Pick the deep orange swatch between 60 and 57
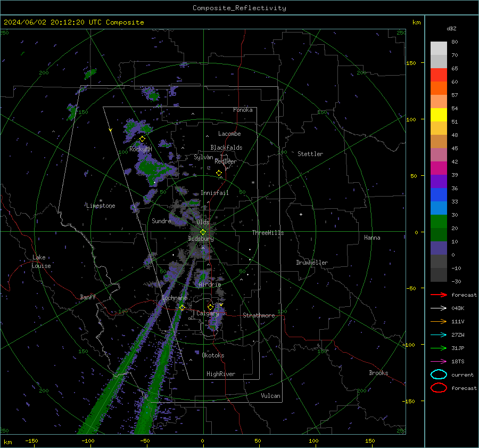The width and height of the screenshot is (479, 448). pyautogui.click(x=439, y=88)
